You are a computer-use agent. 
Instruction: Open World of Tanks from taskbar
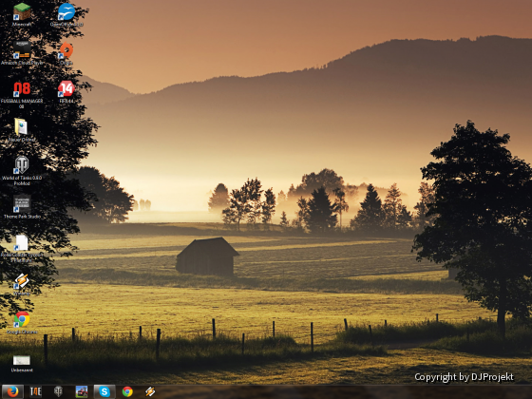58,391
